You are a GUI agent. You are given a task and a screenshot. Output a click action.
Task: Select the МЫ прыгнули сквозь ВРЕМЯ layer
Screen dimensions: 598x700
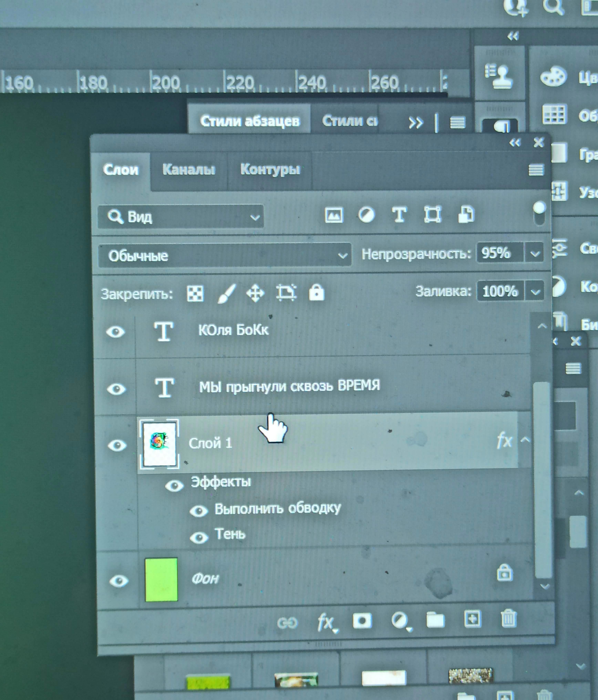point(289,387)
